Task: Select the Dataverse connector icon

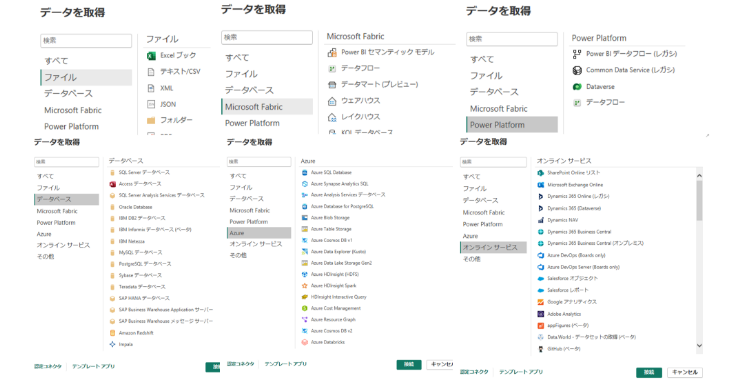Action: [577, 87]
